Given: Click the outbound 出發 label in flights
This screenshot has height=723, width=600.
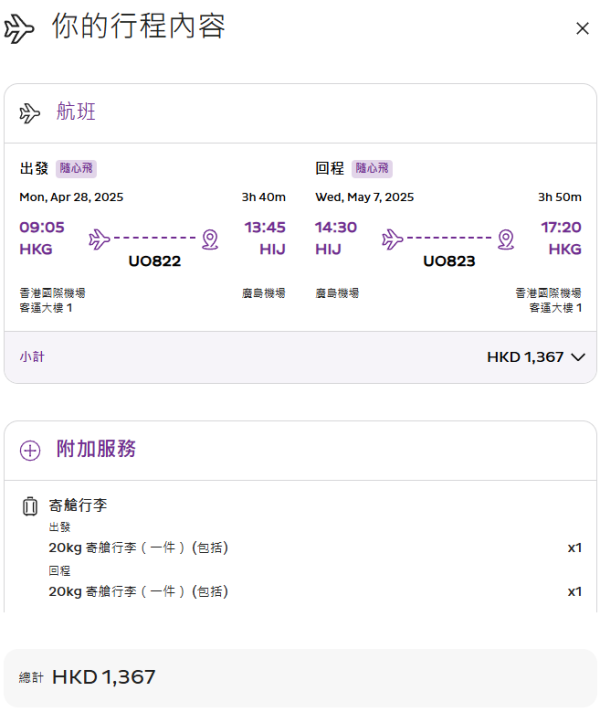Looking at the screenshot, I should point(34,168).
